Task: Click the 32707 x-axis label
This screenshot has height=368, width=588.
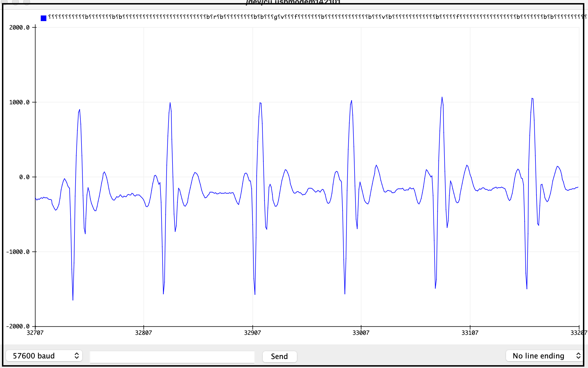Action: click(35, 333)
